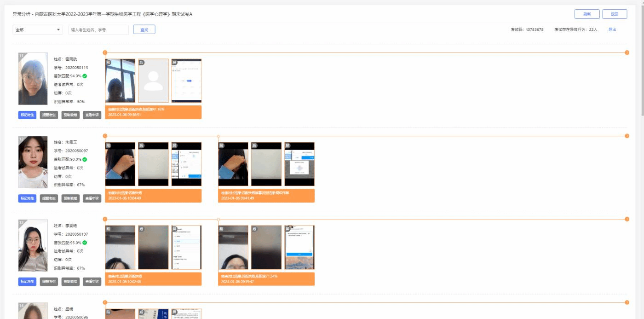
Task: Open the 全部 filter dropdown
Action: pos(38,29)
